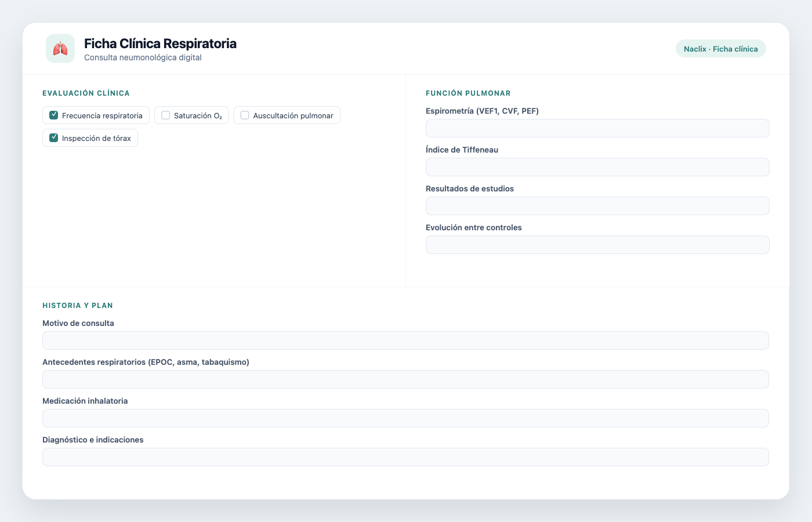The width and height of the screenshot is (812, 522).
Task: Click the Antecedentes respiratorios input field
Action: pos(405,379)
